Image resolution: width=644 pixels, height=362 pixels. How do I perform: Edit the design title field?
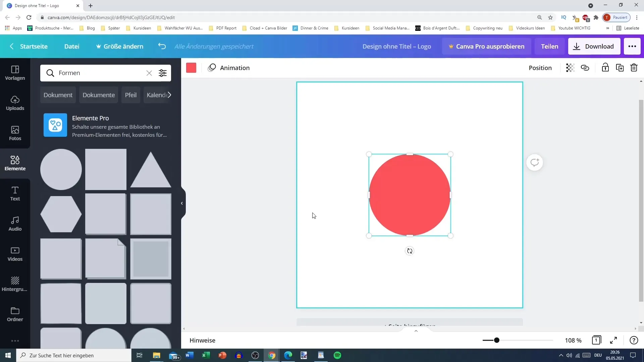tap(396, 46)
